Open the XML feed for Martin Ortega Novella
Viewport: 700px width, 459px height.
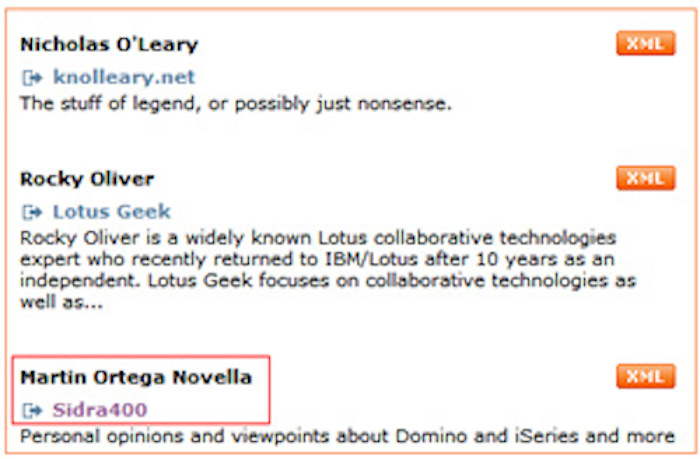(646, 376)
